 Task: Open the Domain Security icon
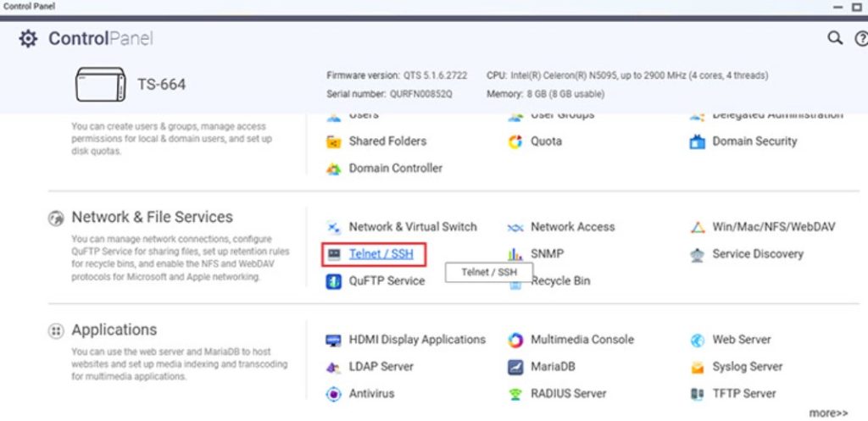[x=697, y=141]
